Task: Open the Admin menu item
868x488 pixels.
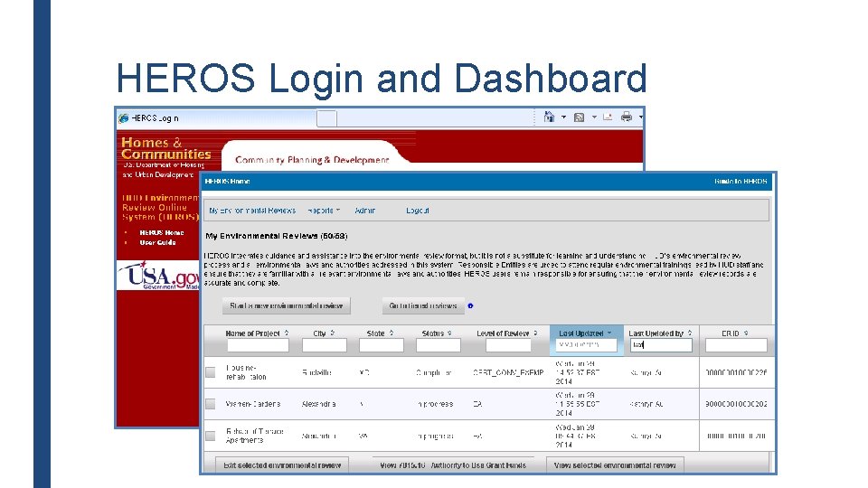Action: click(364, 211)
